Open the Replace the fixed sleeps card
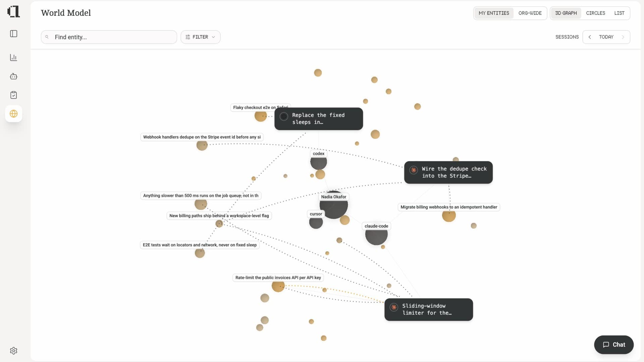 pos(319,119)
